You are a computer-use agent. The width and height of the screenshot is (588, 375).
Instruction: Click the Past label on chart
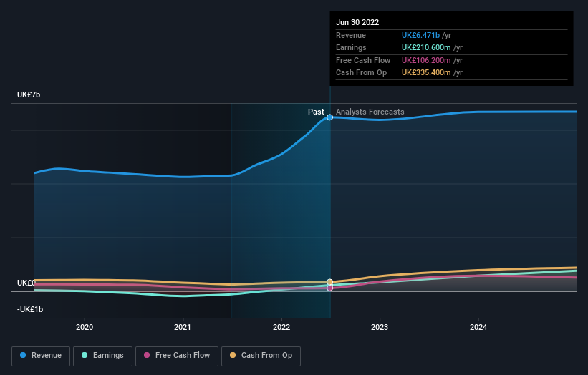(316, 112)
